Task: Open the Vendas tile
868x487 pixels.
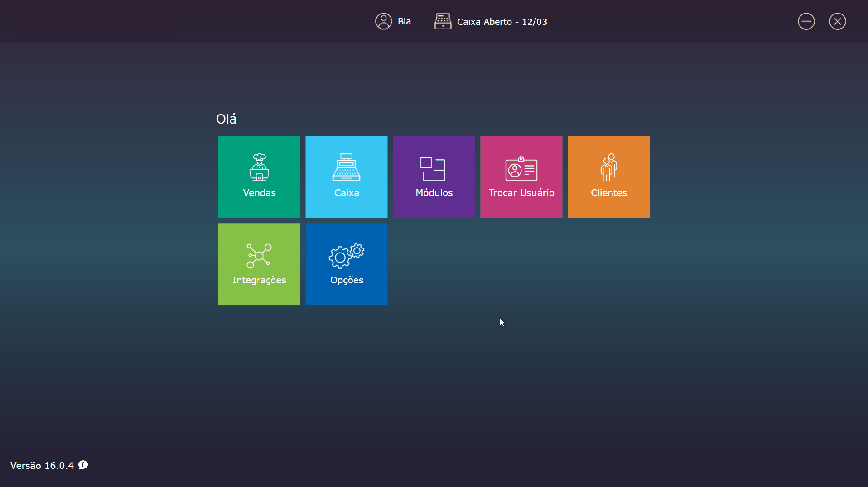Action: tap(259, 177)
